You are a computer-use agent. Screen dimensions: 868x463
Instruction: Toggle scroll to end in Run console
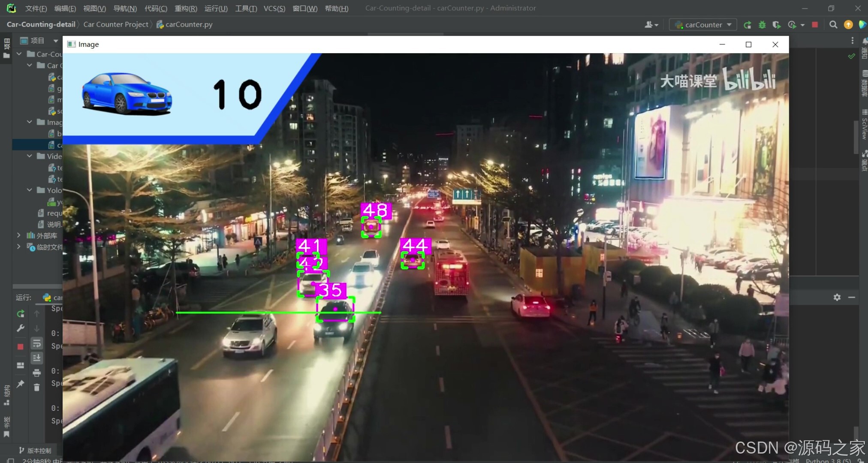coord(37,358)
